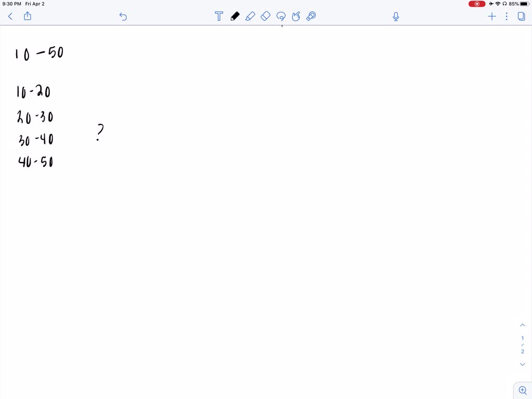
Task: Select the Highlighter tool
Action: point(250,16)
